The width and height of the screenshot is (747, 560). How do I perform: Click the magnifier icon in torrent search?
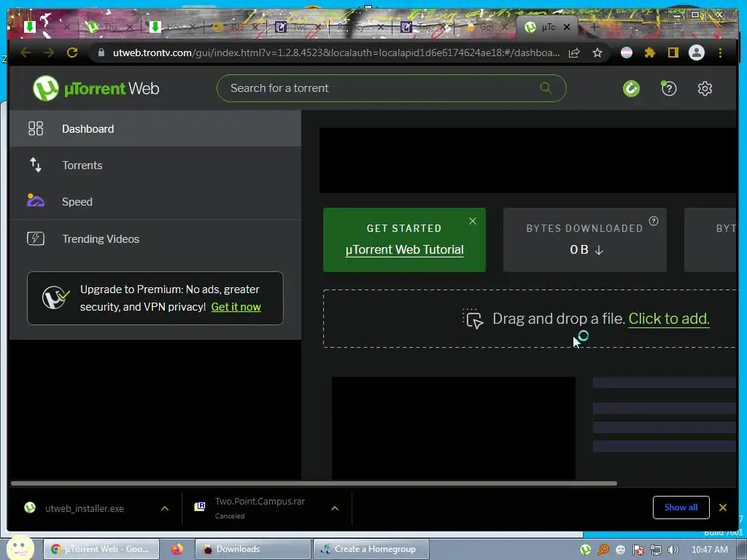pos(546,88)
